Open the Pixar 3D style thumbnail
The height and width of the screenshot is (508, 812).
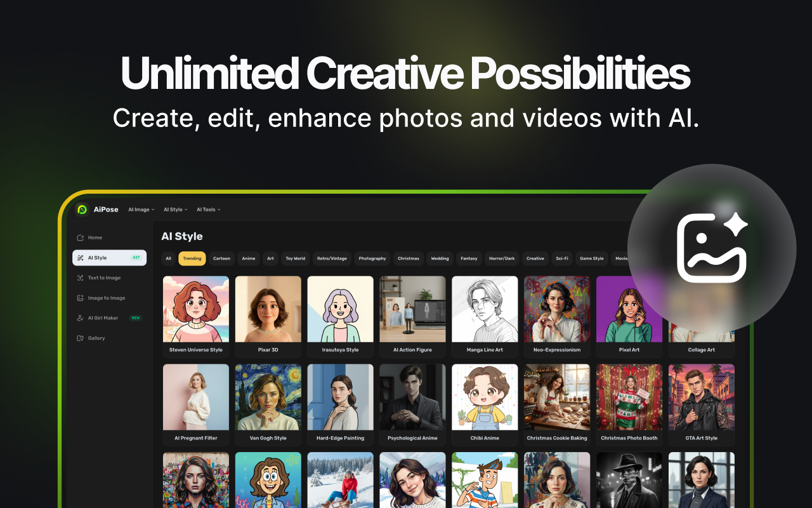268,309
